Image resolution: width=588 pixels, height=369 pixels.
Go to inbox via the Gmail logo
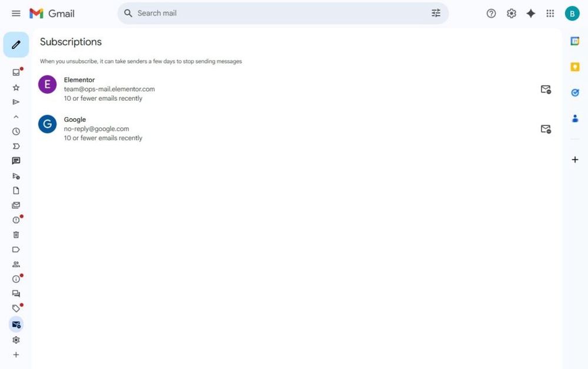(51, 13)
